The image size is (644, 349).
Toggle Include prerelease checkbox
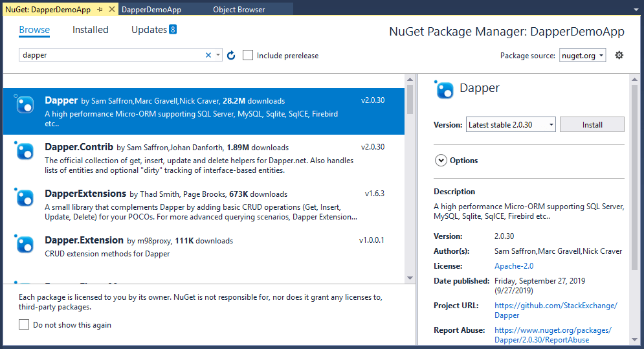(248, 55)
